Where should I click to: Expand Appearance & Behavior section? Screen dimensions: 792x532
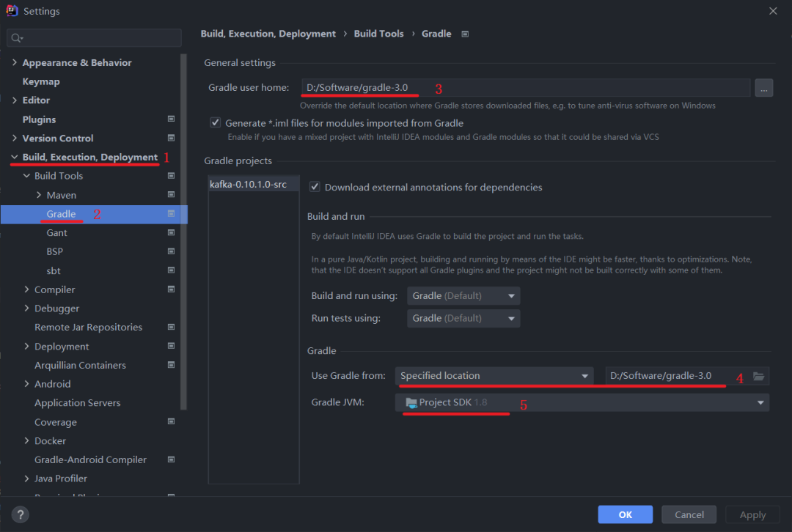(15, 62)
